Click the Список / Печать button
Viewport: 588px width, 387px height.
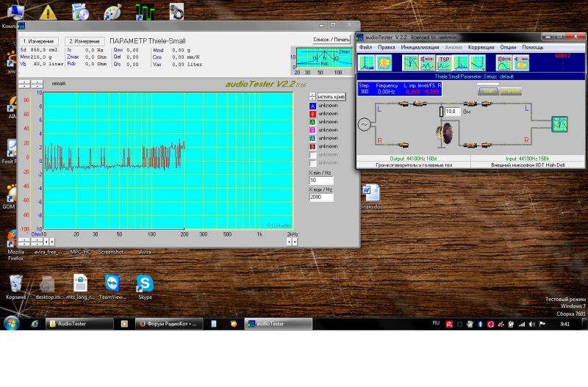[x=331, y=40]
